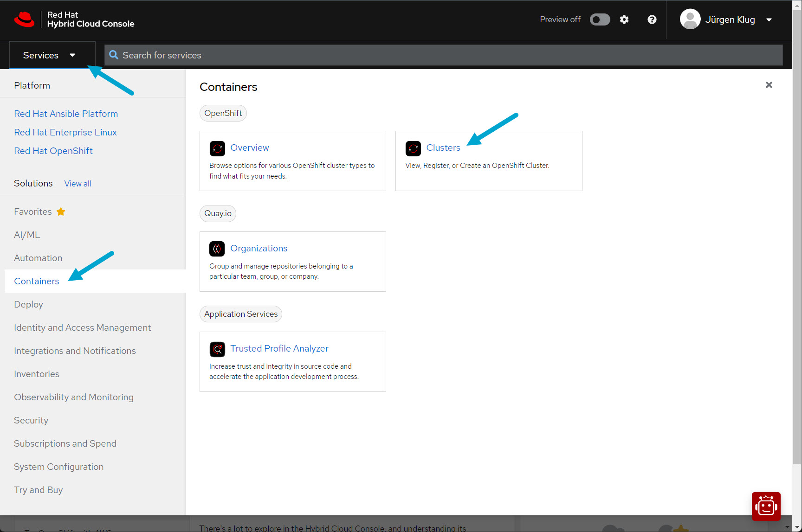
Task: Click the Trusted Profile Analyzer icon
Action: 217,349
